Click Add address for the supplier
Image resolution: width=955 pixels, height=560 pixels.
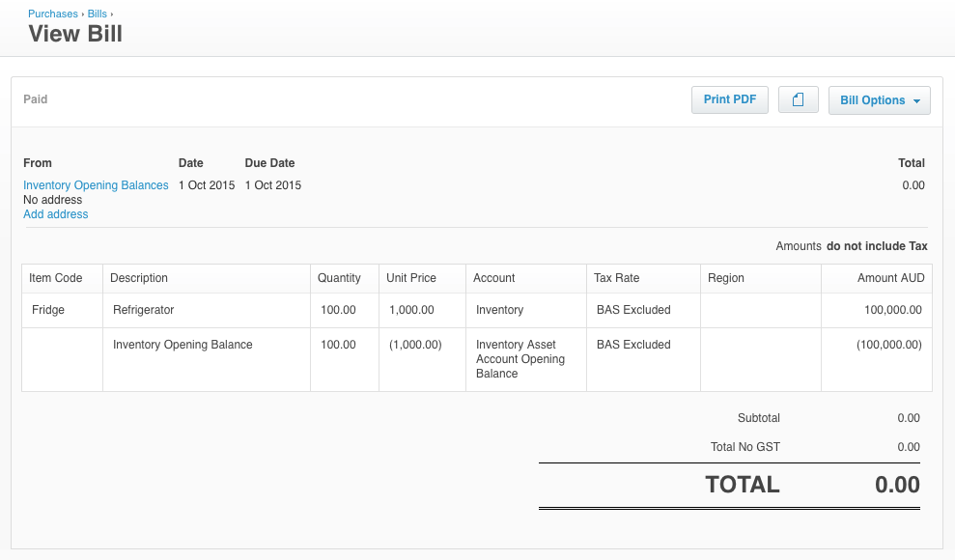[x=55, y=214]
